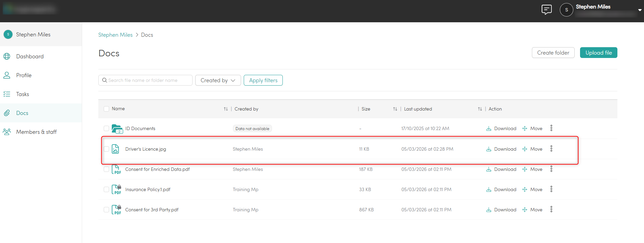Click the user avatar circle in header

coord(566,10)
